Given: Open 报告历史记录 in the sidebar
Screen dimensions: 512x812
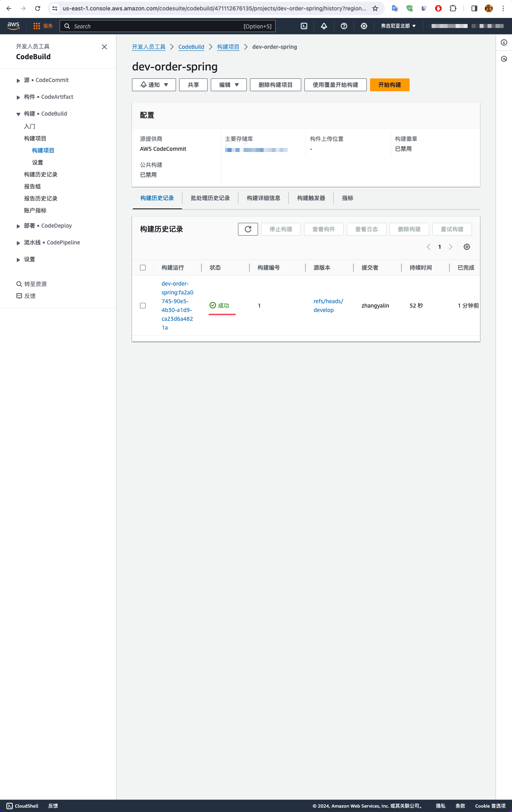Looking at the screenshot, I should pyautogui.click(x=41, y=198).
